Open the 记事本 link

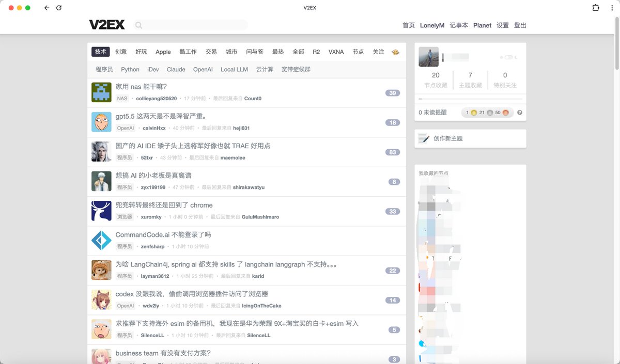click(459, 25)
